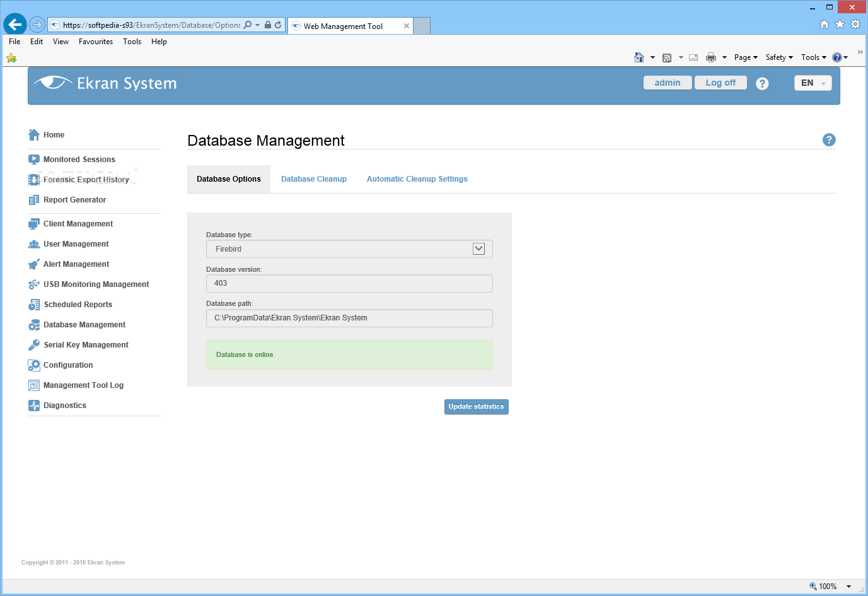868x596 pixels.
Task: Click the Report Generator icon
Action: [34, 200]
